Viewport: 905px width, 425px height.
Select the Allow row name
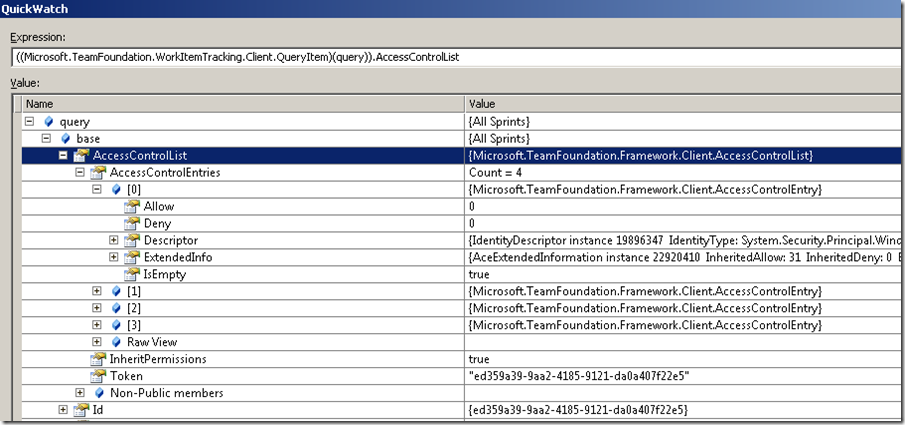[x=159, y=206]
